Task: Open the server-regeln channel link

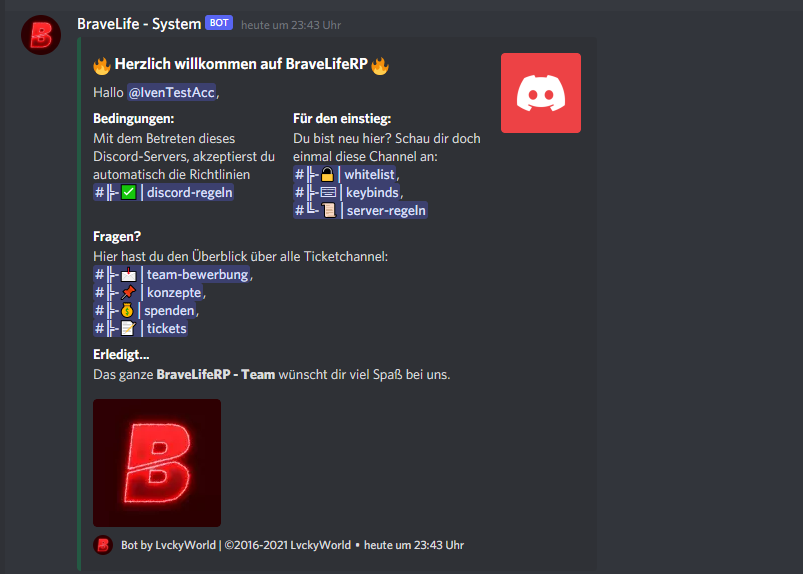Action: click(360, 210)
